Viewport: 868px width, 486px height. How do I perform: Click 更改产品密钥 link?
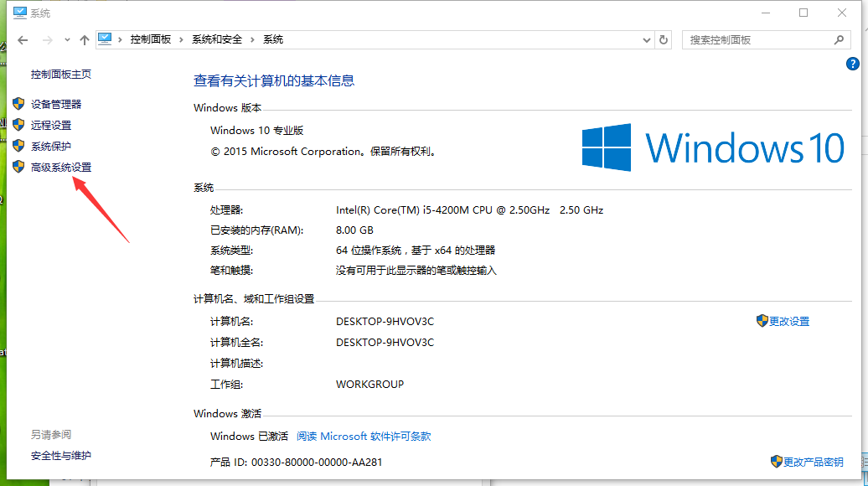814,463
